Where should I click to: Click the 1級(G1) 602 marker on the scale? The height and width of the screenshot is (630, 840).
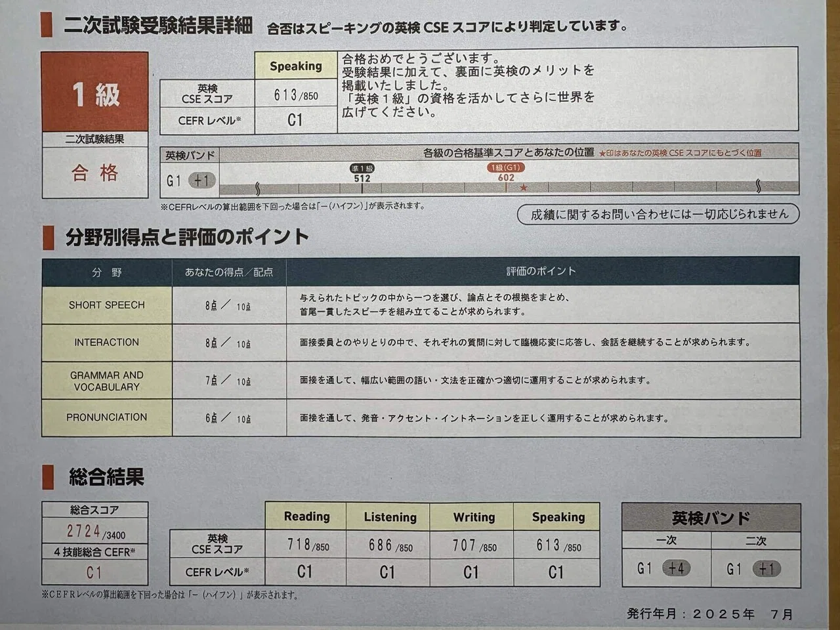pyautogui.click(x=506, y=173)
